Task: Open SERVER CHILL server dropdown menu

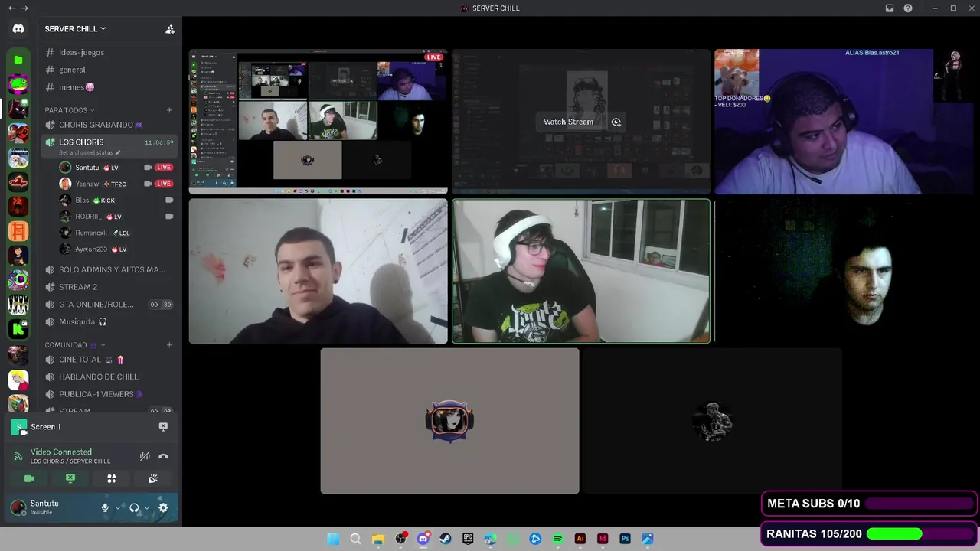Action: (x=75, y=29)
